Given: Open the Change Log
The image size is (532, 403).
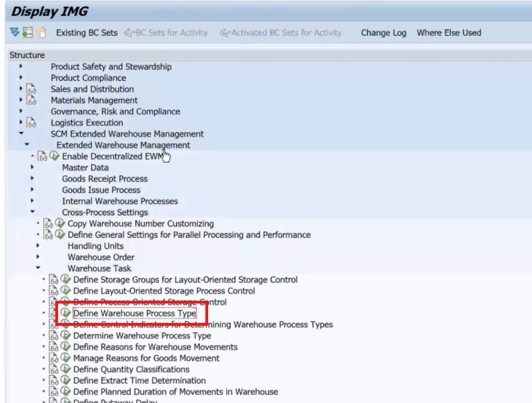Looking at the screenshot, I should pyautogui.click(x=384, y=33).
